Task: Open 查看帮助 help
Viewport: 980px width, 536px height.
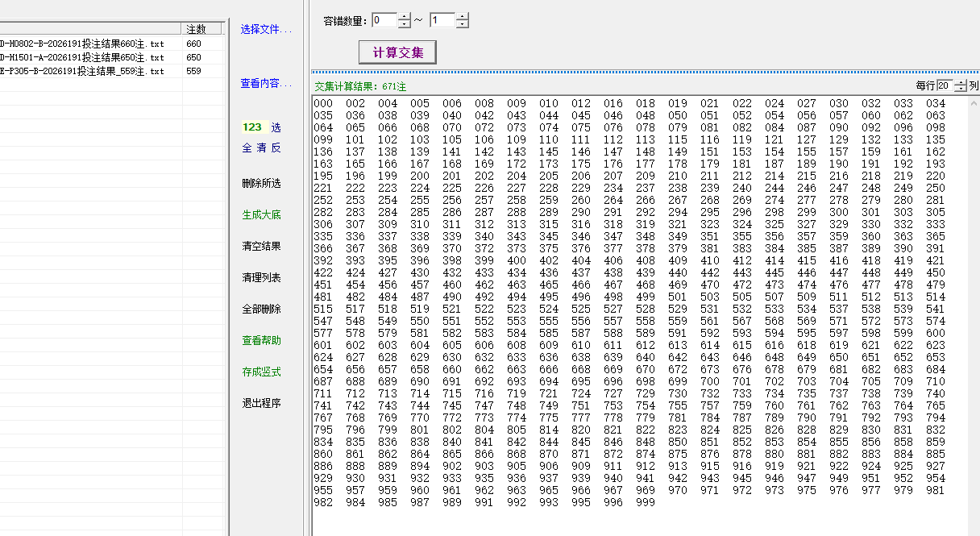Action: (261, 341)
